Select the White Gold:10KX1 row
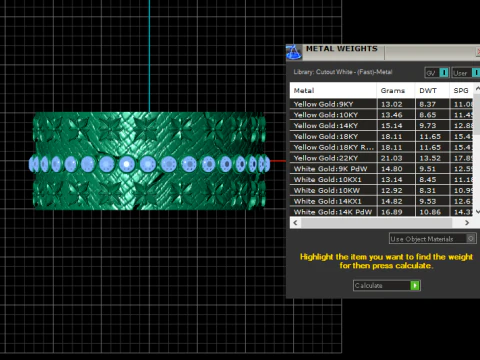 [381, 179]
